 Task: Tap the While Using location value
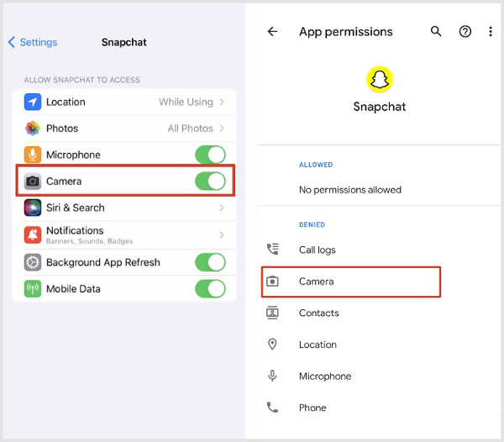click(186, 102)
